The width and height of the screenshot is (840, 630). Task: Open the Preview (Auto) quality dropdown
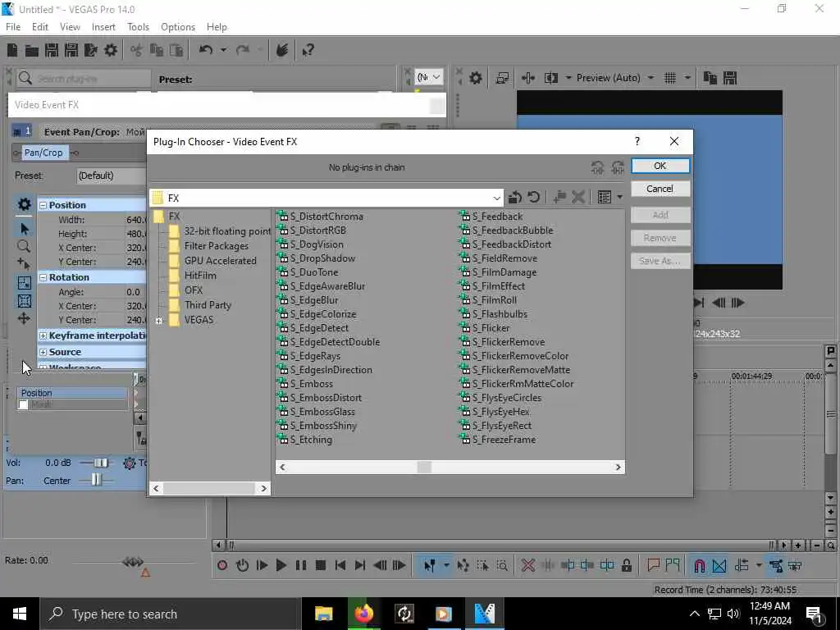[x=651, y=78]
